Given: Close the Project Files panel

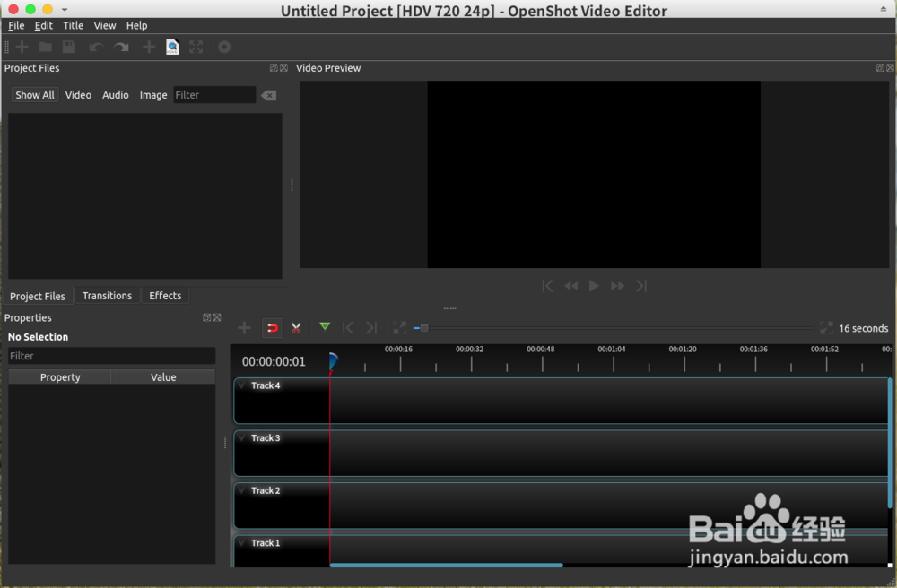Looking at the screenshot, I should coord(283,68).
